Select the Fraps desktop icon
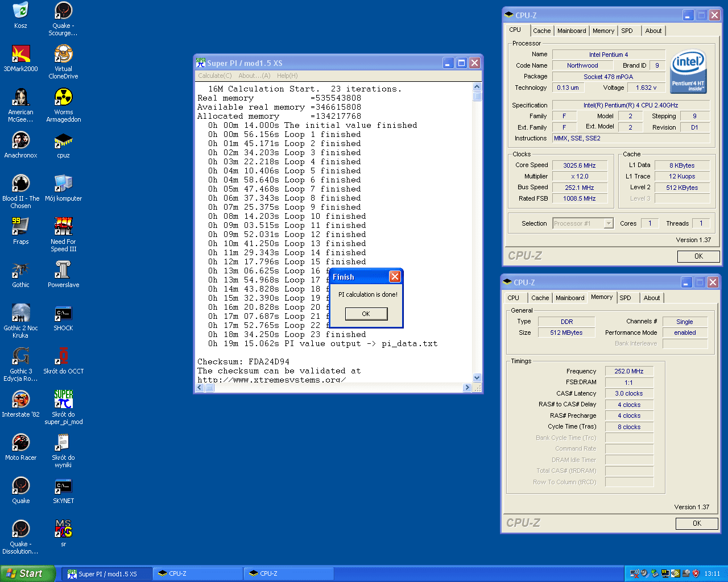The image size is (728, 582). pyautogui.click(x=20, y=231)
